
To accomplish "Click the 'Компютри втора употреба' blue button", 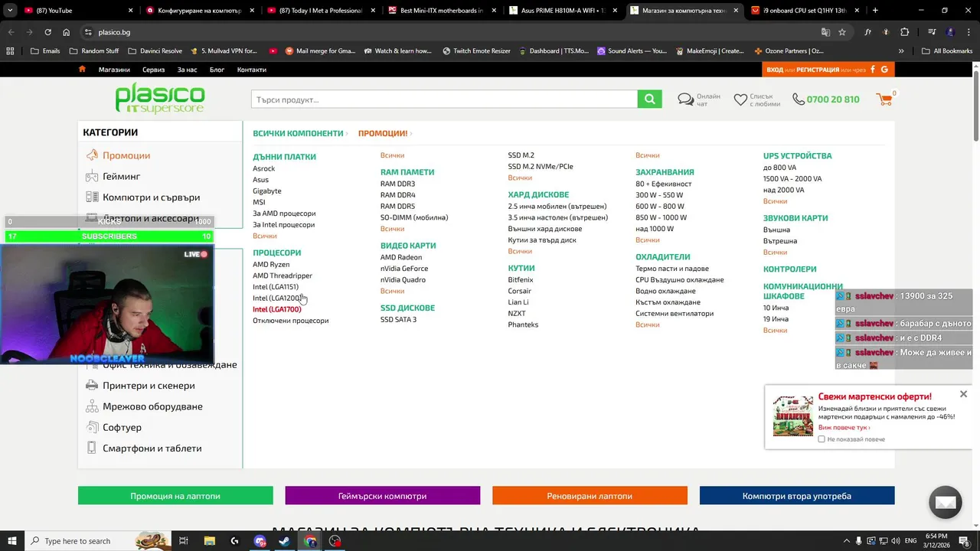I will click(x=797, y=496).
